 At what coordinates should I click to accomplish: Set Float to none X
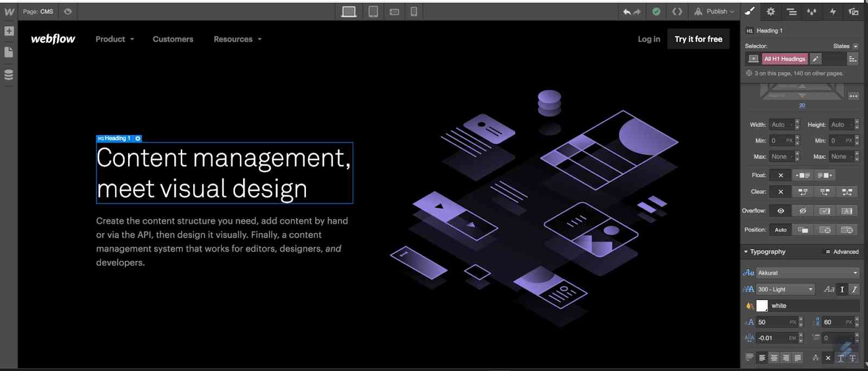[781, 175]
